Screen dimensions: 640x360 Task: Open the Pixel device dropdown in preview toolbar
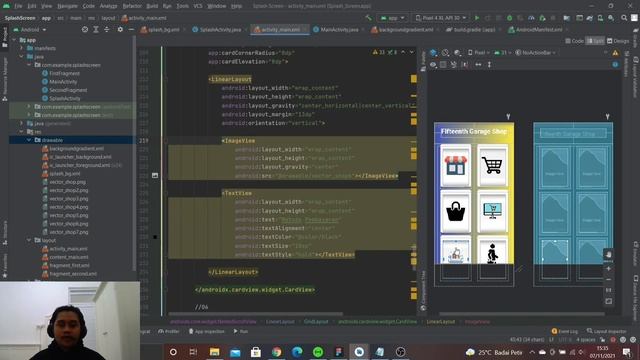(479, 53)
